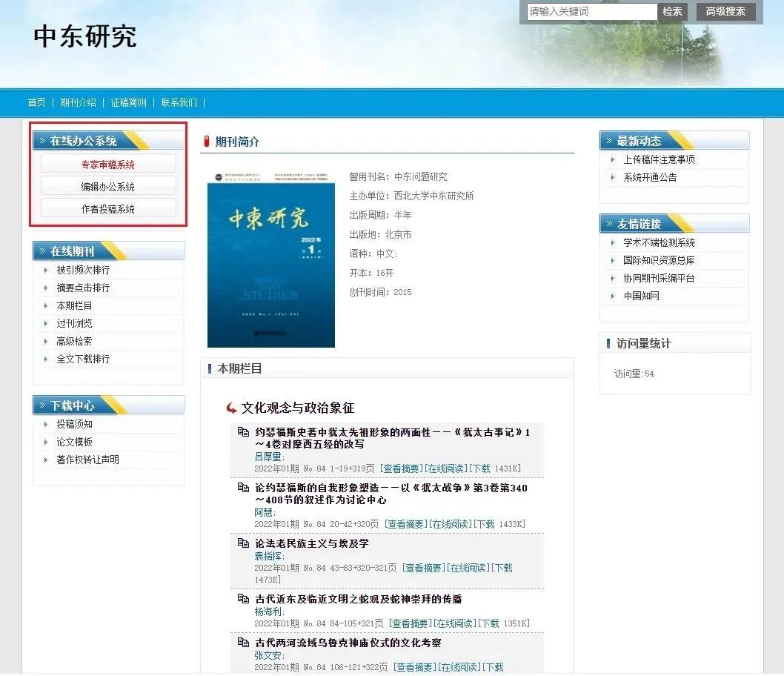Click the red arrow icon beside 文化观念与政治象征
This screenshot has width=784, height=676.
(232, 408)
